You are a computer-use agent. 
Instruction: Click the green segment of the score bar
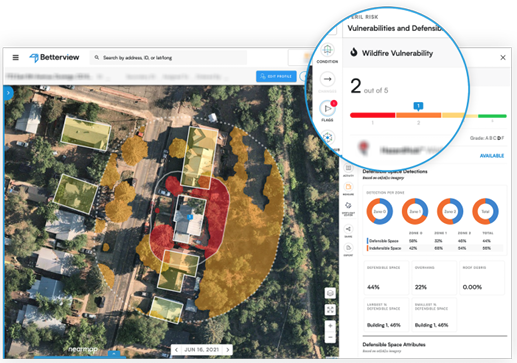click(x=492, y=116)
